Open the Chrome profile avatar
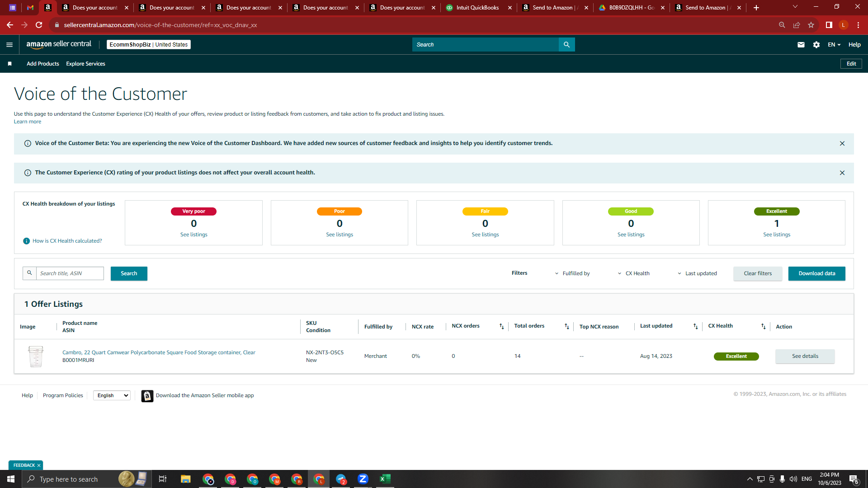868x488 pixels. 843,25
